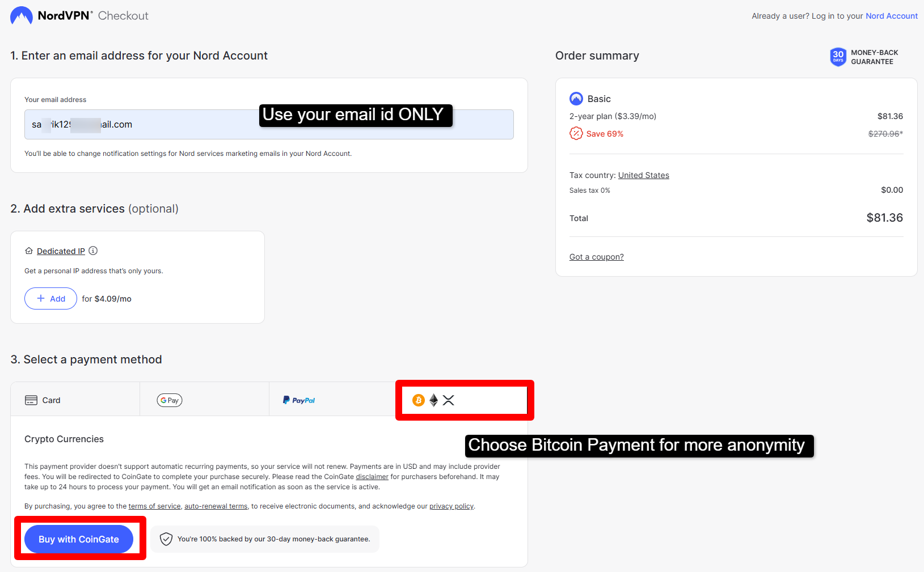This screenshot has height=572, width=924.
Task: Open the privacy policy link
Action: (x=452, y=506)
